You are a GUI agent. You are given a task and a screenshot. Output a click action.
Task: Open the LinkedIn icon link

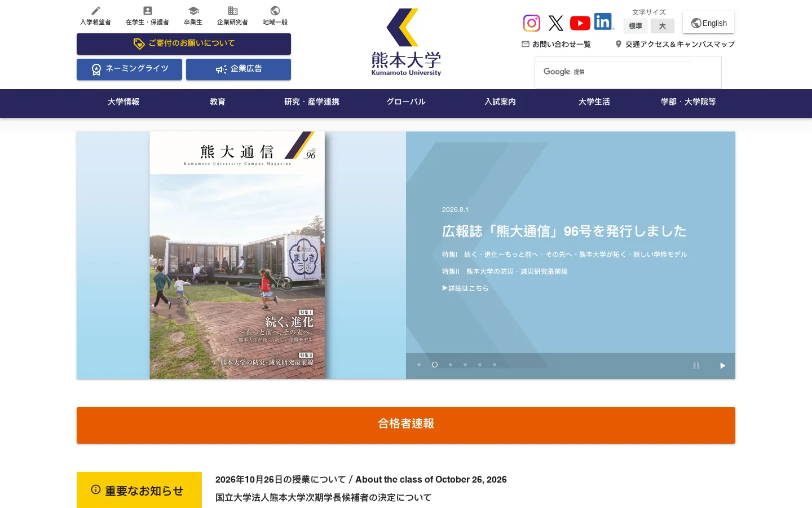pyautogui.click(x=604, y=21)
